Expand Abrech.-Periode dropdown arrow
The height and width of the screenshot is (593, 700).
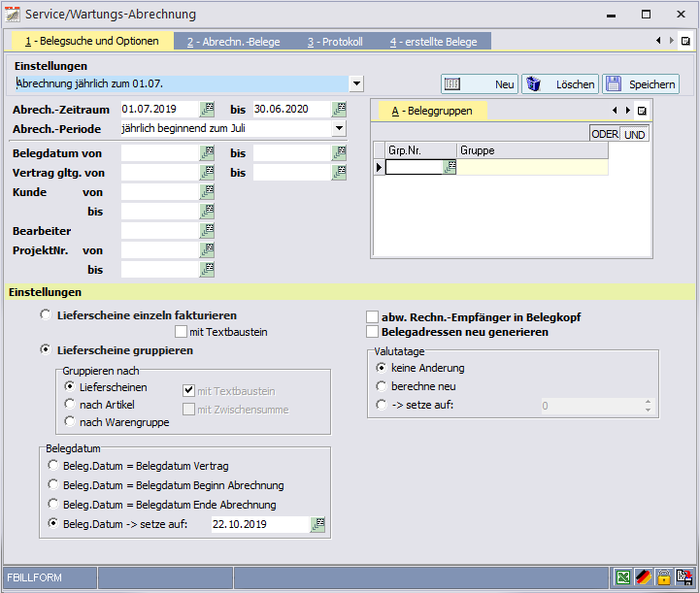339,128
